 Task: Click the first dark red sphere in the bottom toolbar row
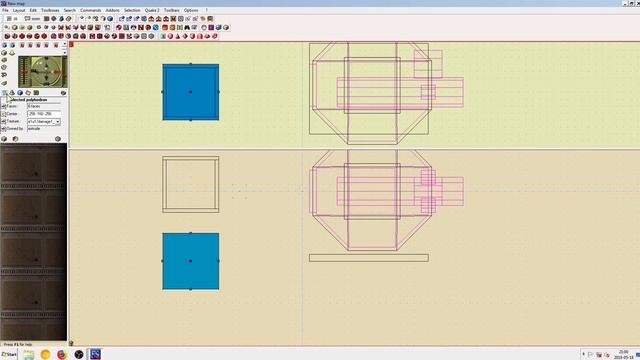click(7, 36)
